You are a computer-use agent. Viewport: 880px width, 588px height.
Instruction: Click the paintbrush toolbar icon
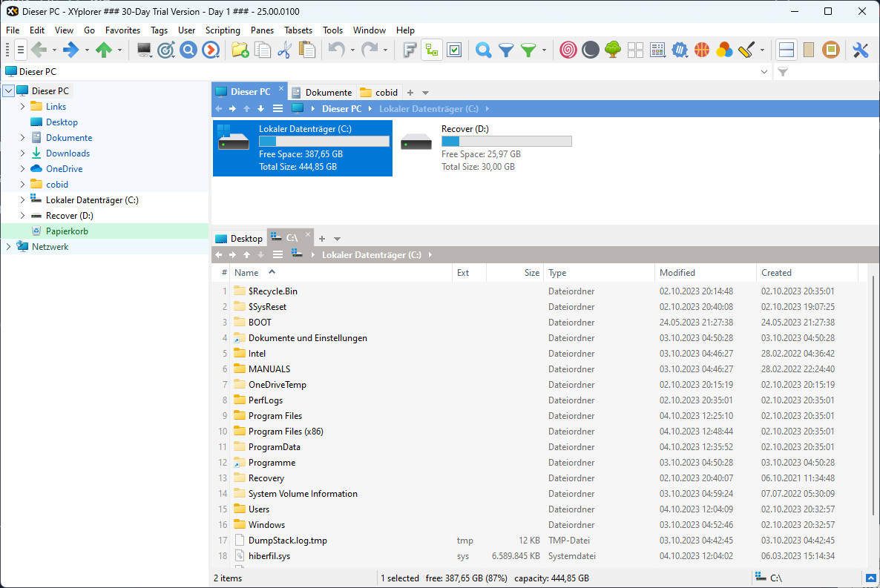pos(747,50)
